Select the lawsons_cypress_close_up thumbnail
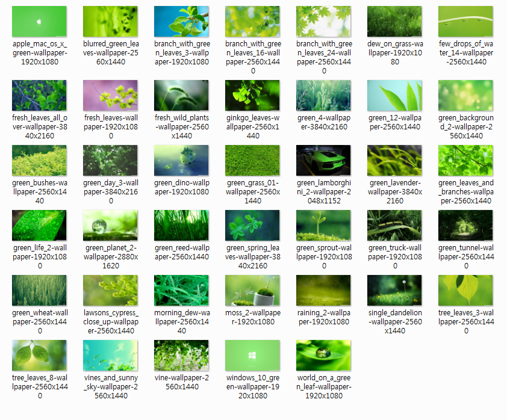Image resolution: width=507 pixels, height=420 pixels. [x=110, y=290]
